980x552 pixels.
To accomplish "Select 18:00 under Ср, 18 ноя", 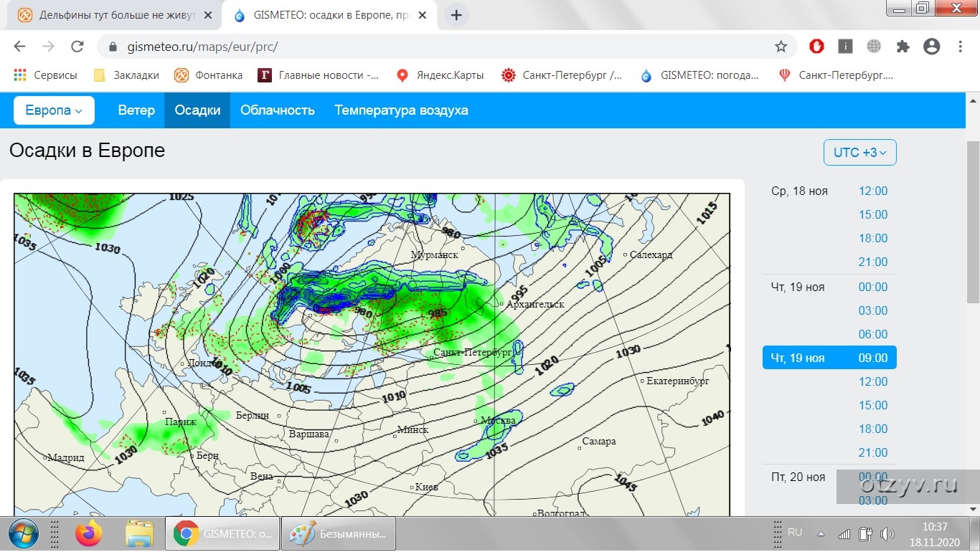I will (x=873, y=239).
